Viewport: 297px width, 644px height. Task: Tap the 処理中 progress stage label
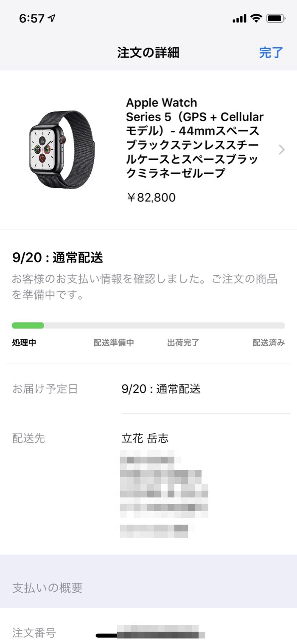(24, 343)
